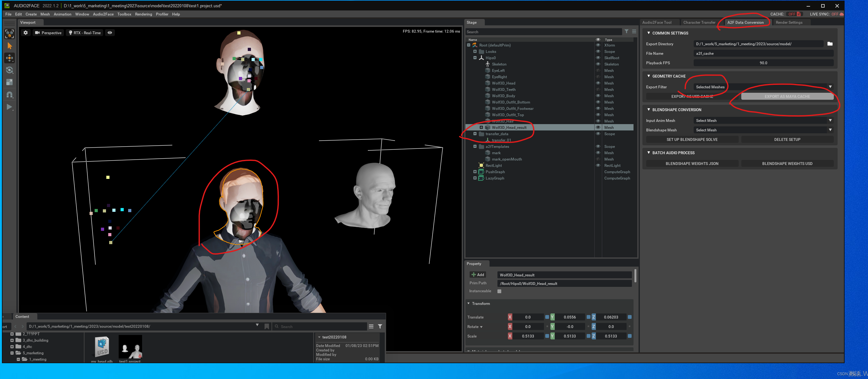
Task: Hide the Wolf3D_Body mesh
Action: (x=598, y=96)
